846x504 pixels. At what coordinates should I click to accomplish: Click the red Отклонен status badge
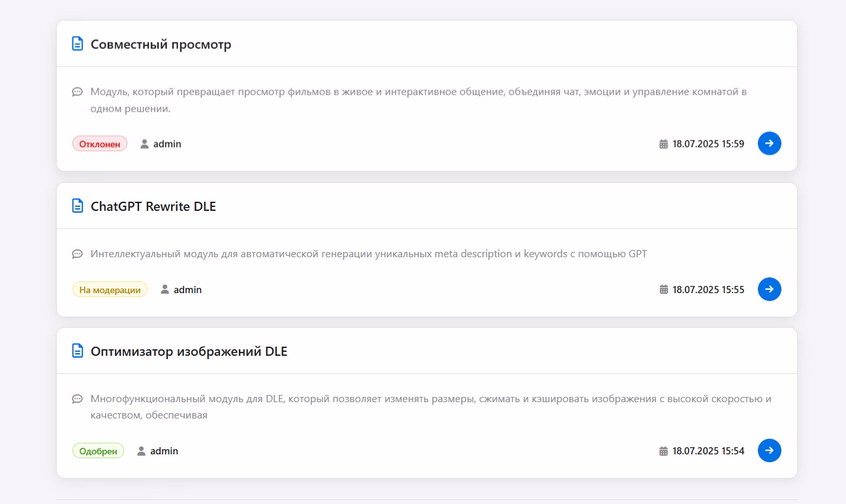coord(100,144)
